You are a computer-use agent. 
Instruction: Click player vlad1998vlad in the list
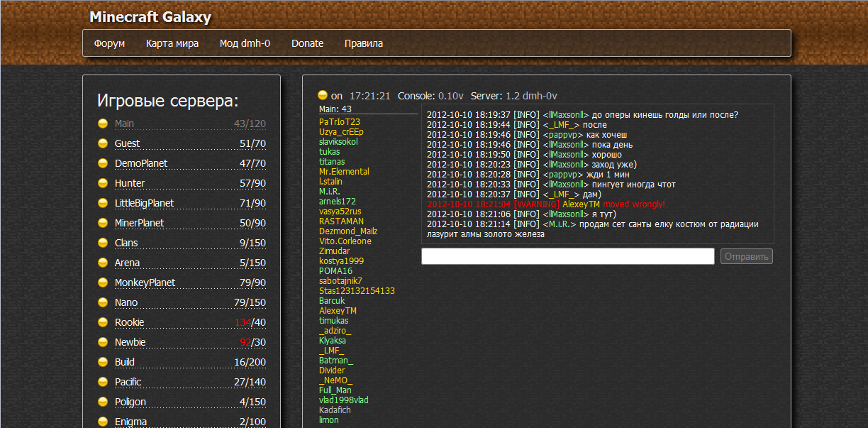[344, 400]
